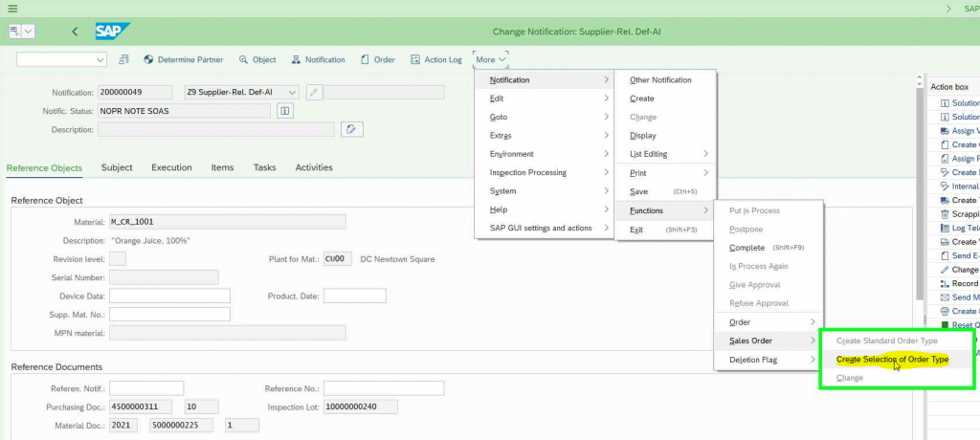
Task: Click the Device Data input field
Action: click(169, 296)
